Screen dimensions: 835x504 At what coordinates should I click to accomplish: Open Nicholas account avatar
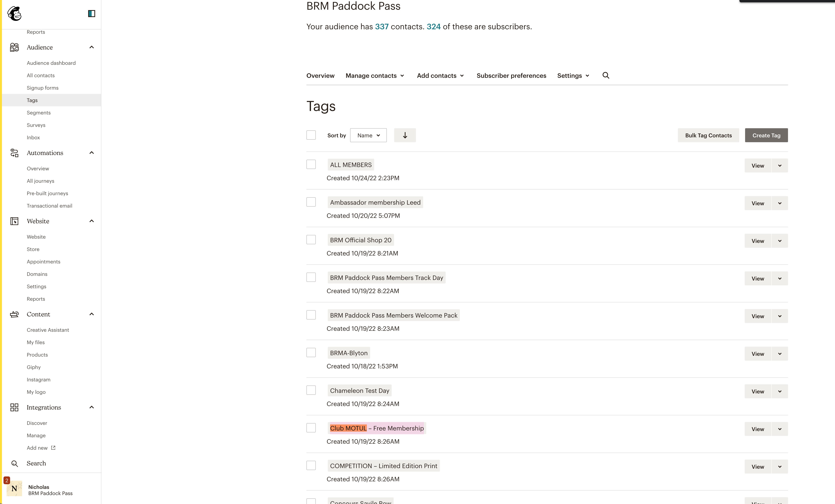coord(14,489)
